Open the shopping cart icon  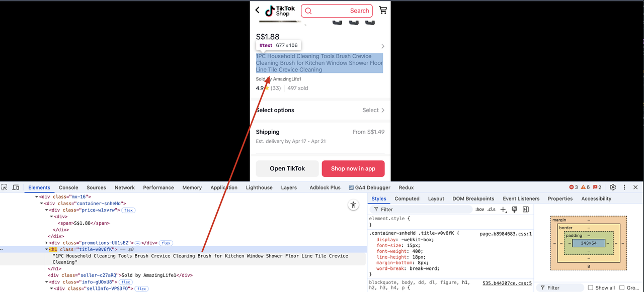pos(383,11)
